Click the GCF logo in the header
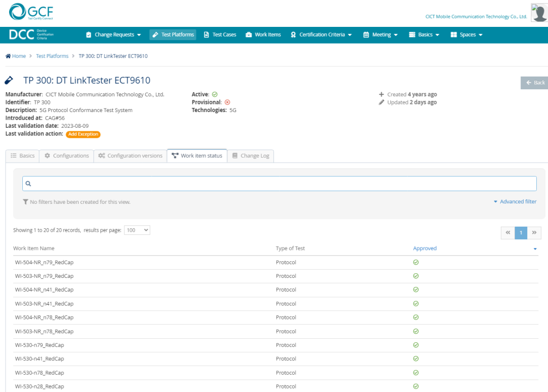 click(31, 12)
